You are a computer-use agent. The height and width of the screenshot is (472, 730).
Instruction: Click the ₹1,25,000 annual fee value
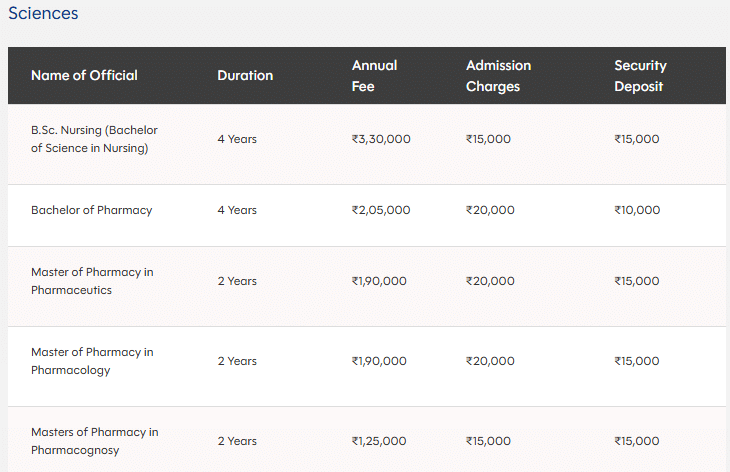[379, 441]
